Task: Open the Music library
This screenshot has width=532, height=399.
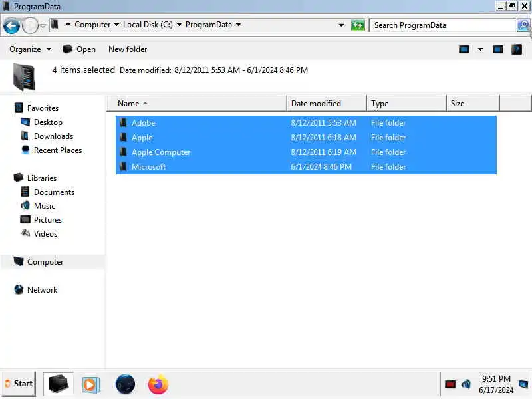Action: 44,206
